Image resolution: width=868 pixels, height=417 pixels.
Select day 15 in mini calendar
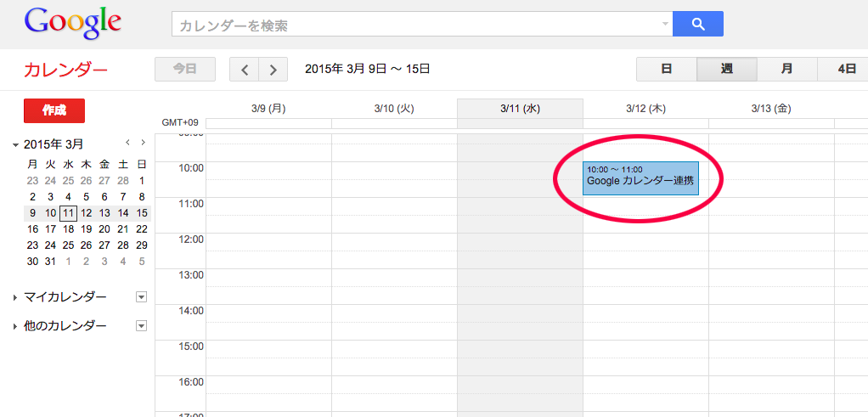pyautogui.click(x=142, y=213)
